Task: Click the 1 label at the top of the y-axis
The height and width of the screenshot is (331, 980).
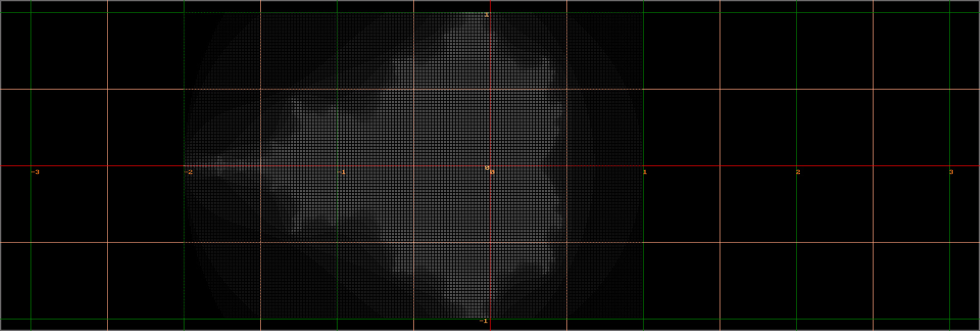Action: point(486,15)
